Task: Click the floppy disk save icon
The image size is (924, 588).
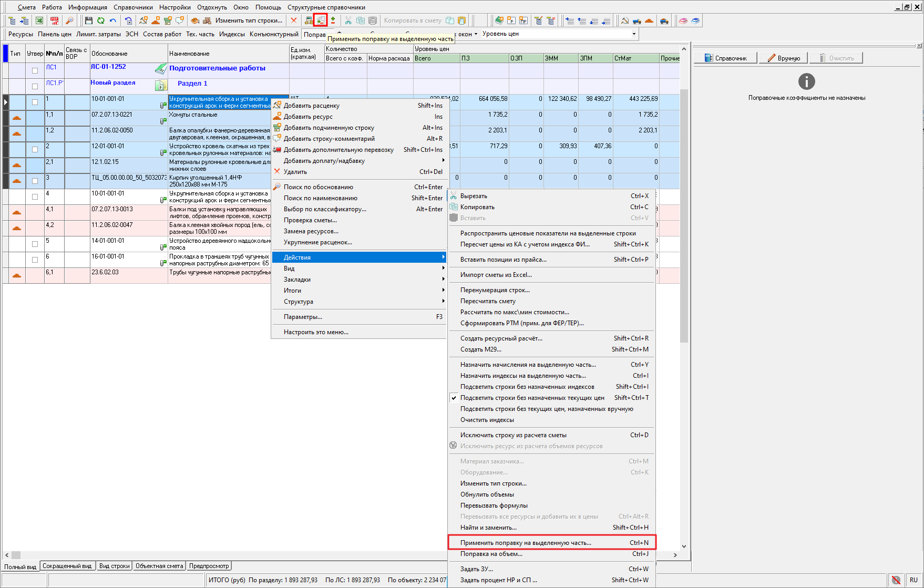Action: tap(88, 20)
